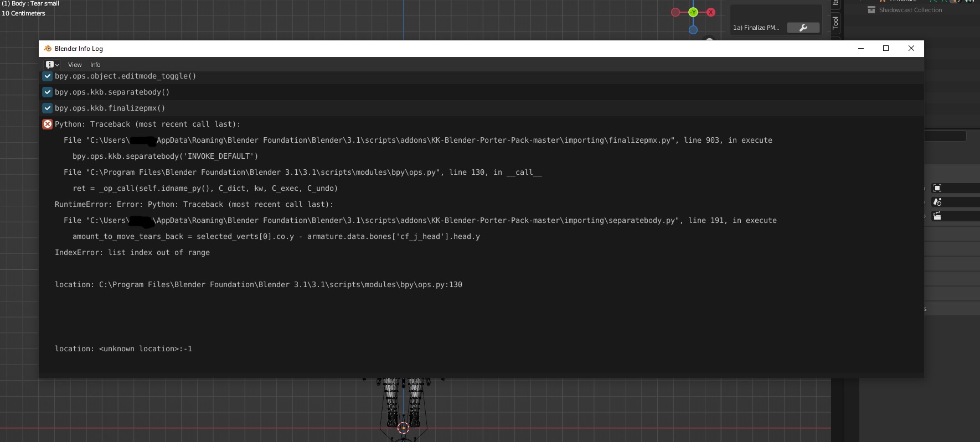The width and height of the screenshot is (980, 442).
Task: Click the red error icon beside Python Traceback
Action: [x=48, y=124]
